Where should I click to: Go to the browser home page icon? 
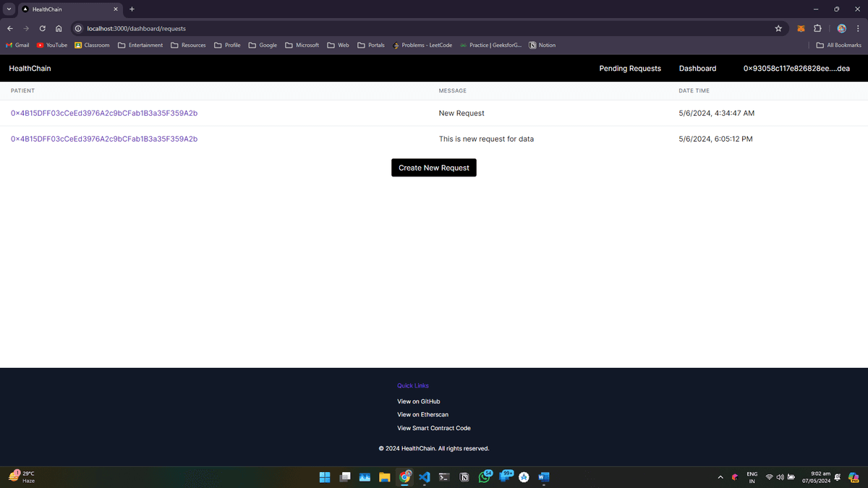tap(59, 29)
